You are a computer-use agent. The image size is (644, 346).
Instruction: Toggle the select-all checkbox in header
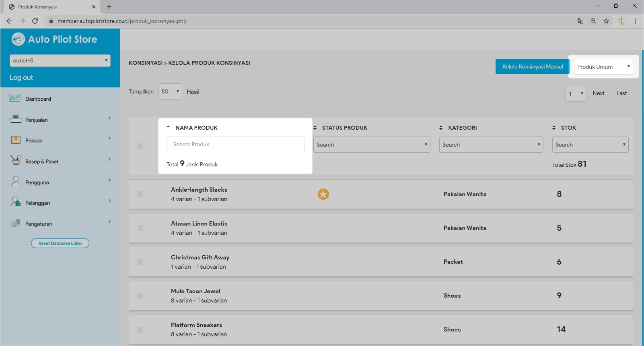(x=140, y=146)
